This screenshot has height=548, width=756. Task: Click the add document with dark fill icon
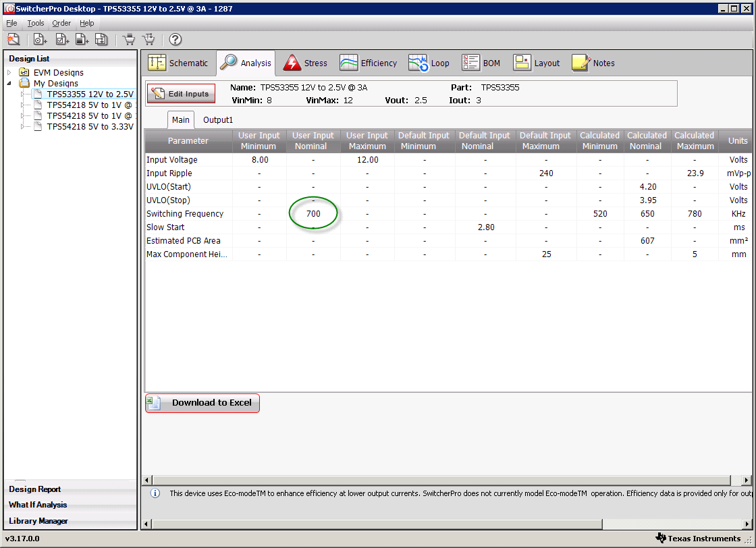tap(82, 40)
